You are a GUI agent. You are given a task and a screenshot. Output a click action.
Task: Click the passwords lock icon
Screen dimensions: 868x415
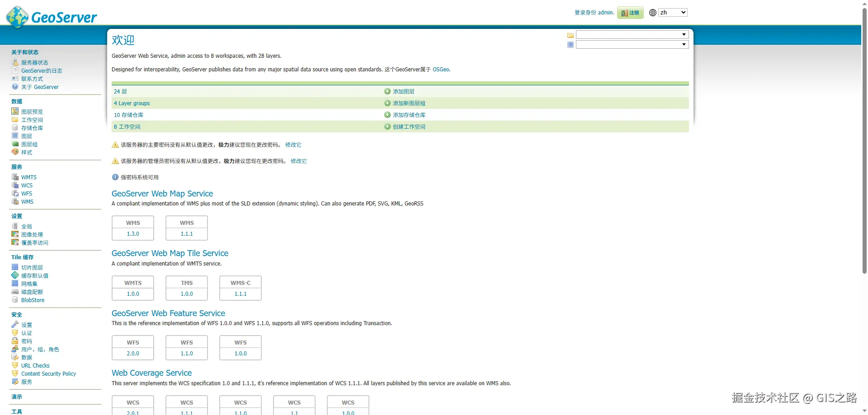pos(15,341)
